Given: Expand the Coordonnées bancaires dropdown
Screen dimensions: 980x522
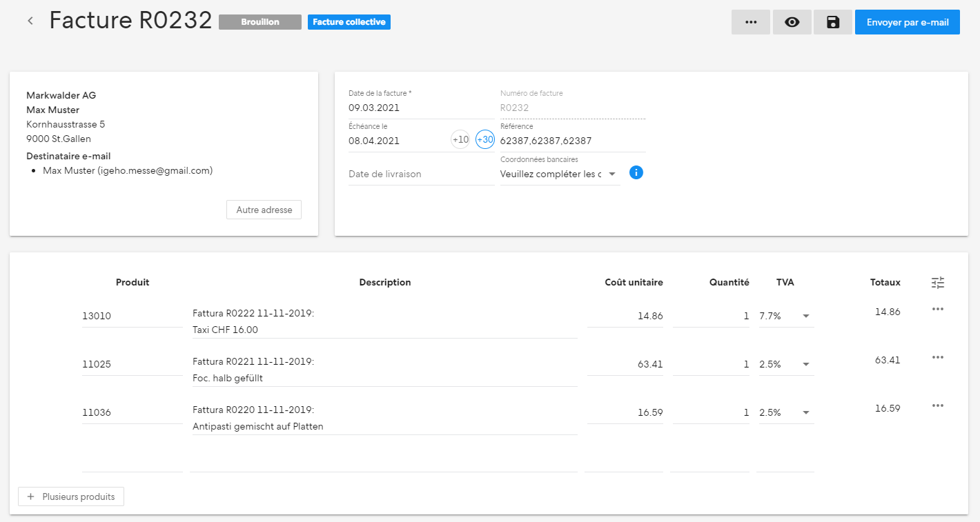Looking at the screenshot, I should (560, 174).
